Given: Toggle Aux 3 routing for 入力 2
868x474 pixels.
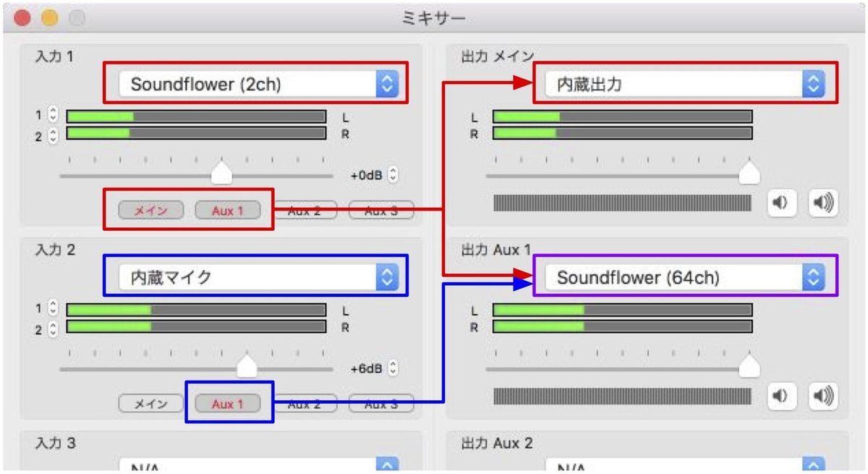Looking at the screenshot, I should [x=381, y=404].
